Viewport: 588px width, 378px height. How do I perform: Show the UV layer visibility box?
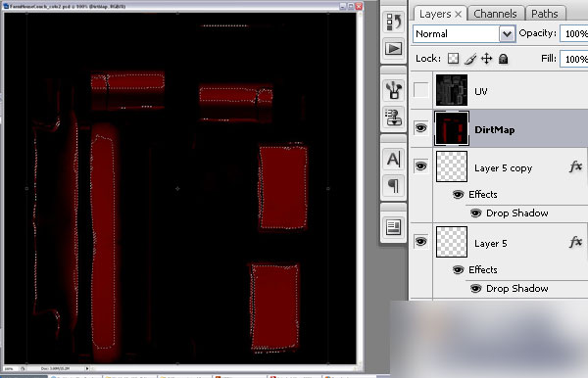(x=420, y=90)
